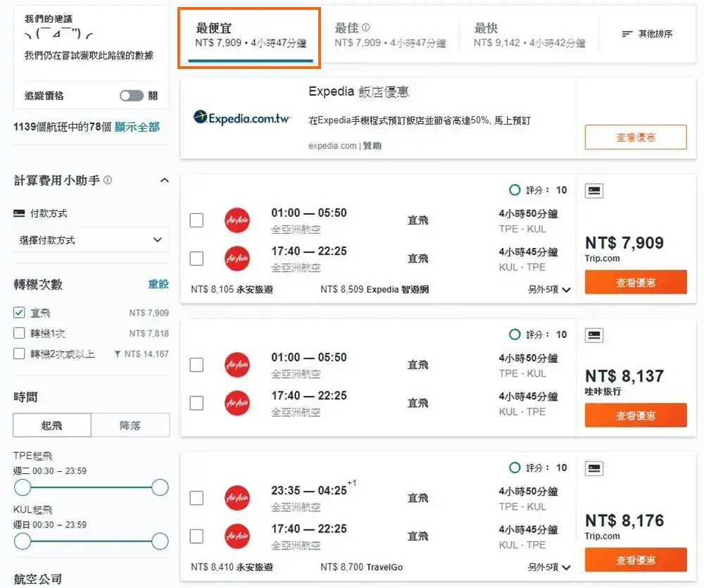Click the 航空公司 filter heading

click(x=38, y=579)
